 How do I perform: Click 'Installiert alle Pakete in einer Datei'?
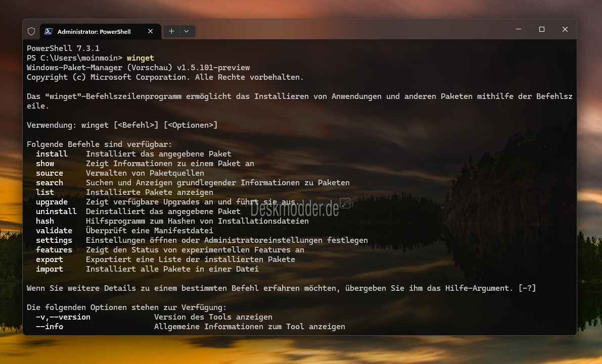(x=172, y=269)
